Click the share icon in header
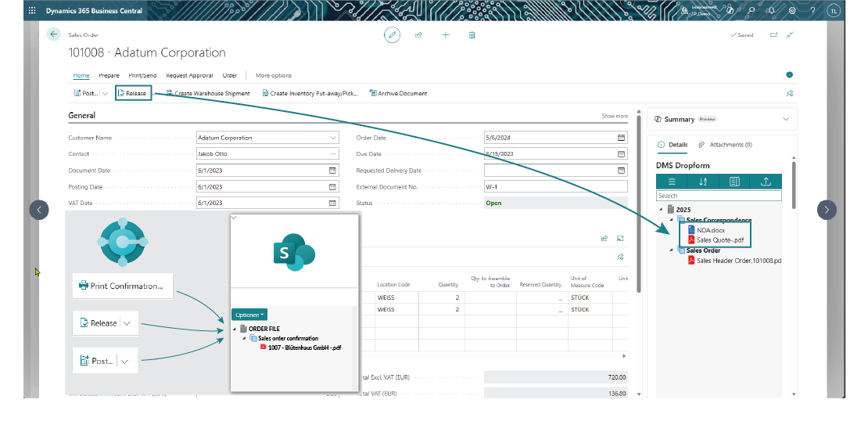Screen dimensions: 868x425 (419, 35)
